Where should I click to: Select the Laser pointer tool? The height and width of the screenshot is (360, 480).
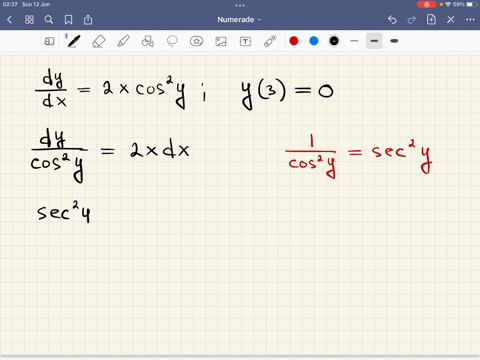(x=270, y=41)
